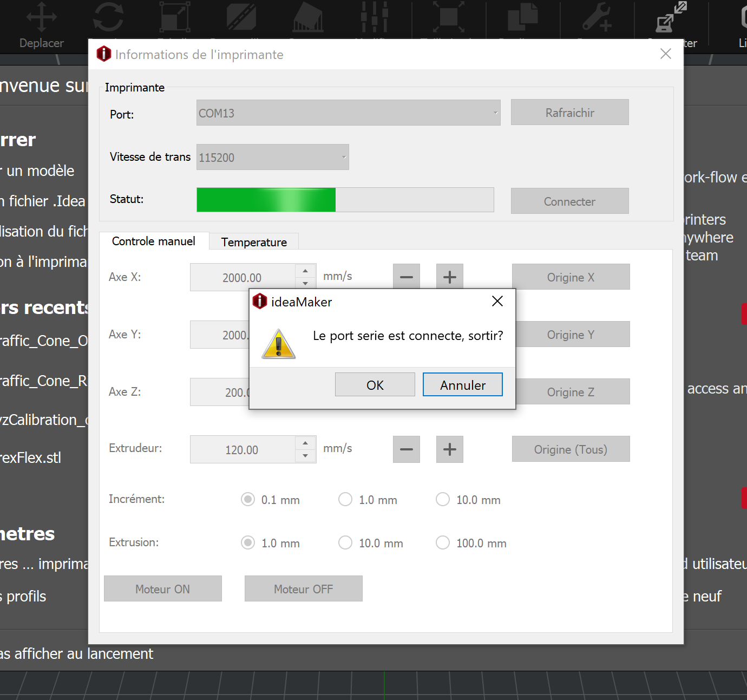
Task: Open the support tool in the top toolbar
Action: 308,17
